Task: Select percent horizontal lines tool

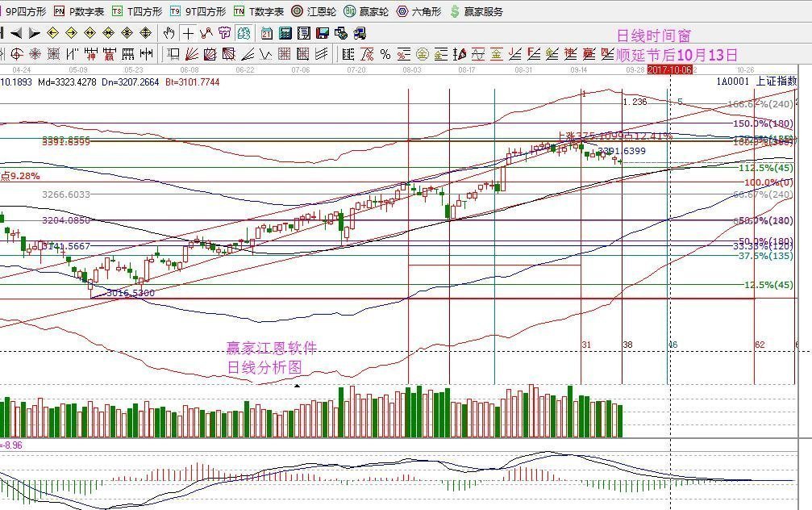Action: click(404, 54)
